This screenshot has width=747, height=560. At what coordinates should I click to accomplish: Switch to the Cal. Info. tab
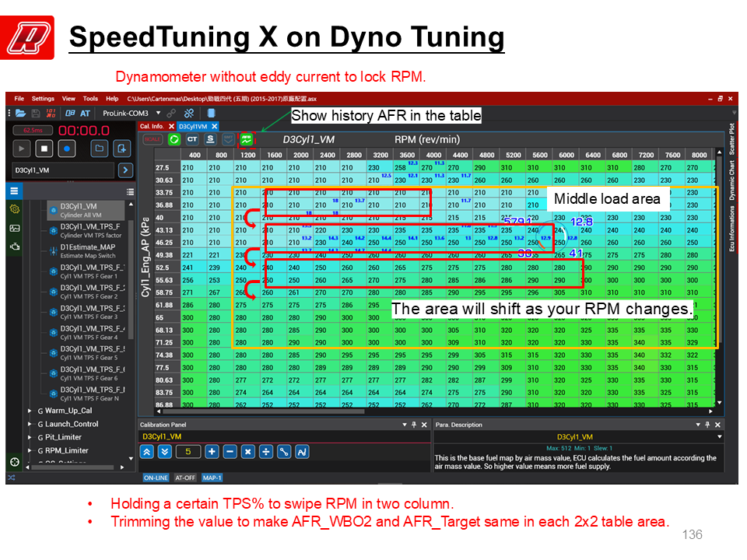(x=152, y=126)
